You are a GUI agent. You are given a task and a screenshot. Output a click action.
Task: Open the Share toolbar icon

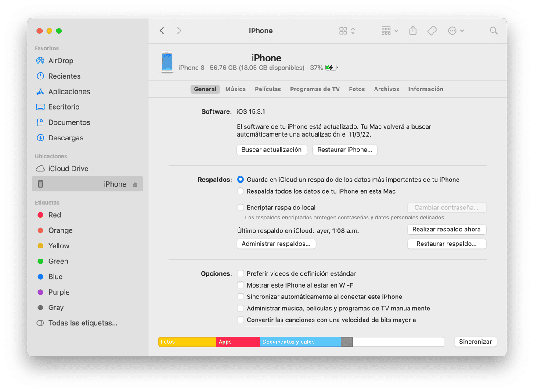coord(413,31)
